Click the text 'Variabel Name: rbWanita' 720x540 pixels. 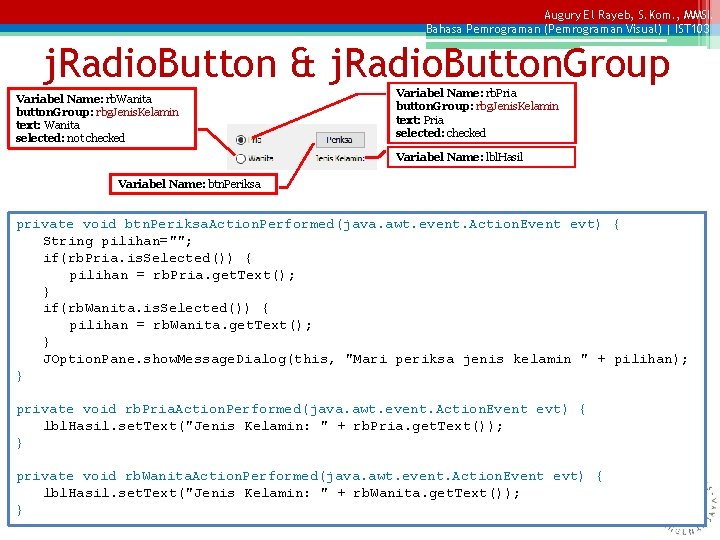(84, 99)
